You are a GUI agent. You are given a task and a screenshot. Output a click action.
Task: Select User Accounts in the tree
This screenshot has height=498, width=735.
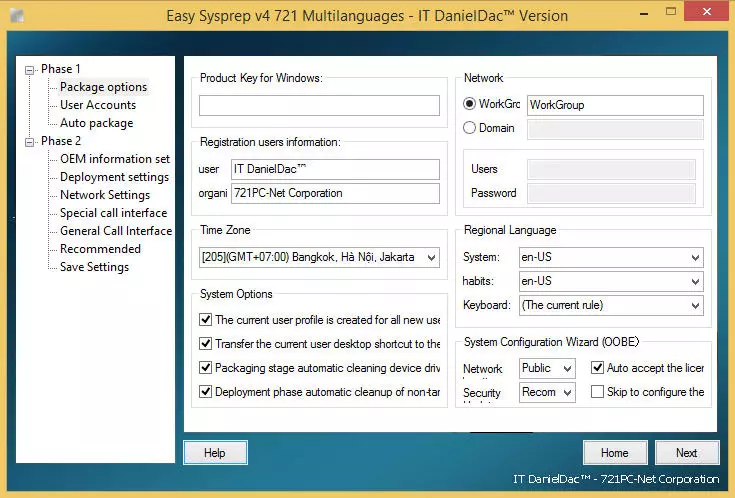tap(98, 105)
